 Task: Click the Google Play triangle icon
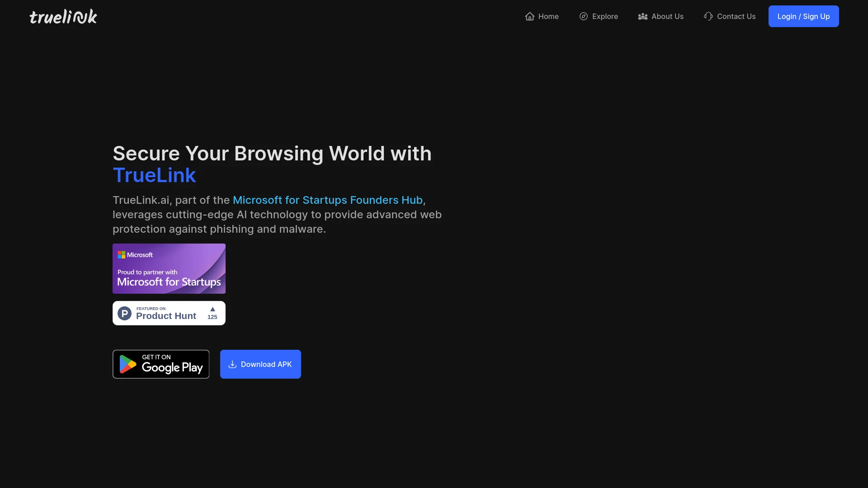(x=127, y=364)
